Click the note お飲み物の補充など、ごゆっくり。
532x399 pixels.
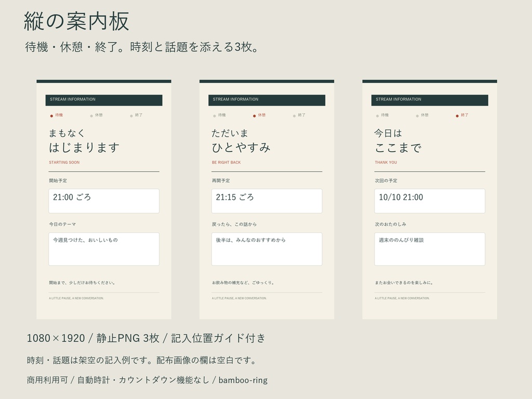(x=243, y=283)
